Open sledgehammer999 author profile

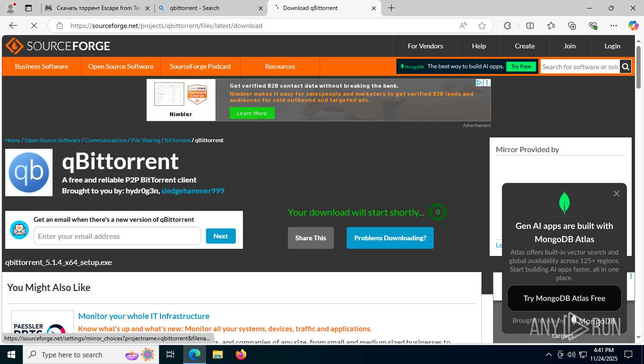click(193, 191)
